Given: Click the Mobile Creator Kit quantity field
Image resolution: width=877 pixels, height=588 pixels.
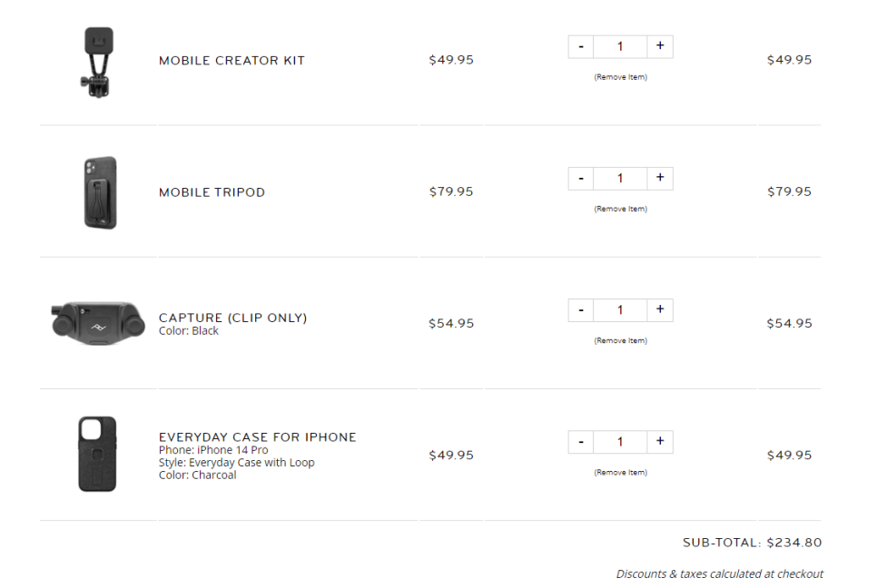Looking at the screenshot, I should (620, 46).
